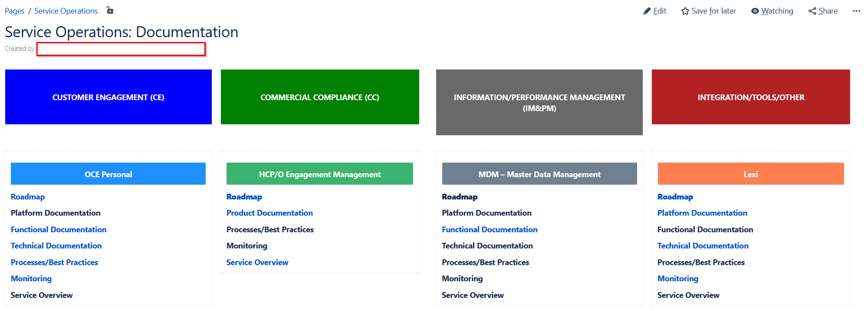The image size is (868, 311).
Task: Click the Customer Engagement (CE) blue tile
Action: click(x=108, y=97)
